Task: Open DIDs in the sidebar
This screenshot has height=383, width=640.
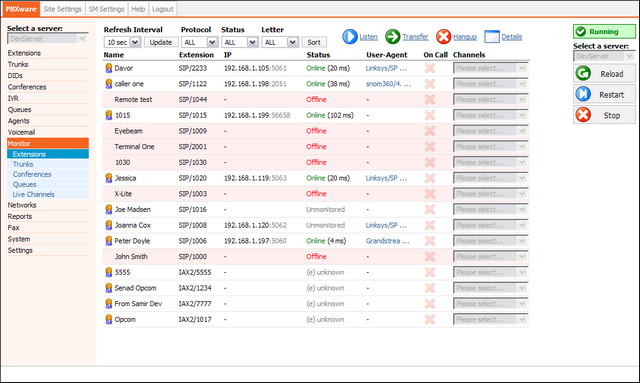Action: point(15,76)
